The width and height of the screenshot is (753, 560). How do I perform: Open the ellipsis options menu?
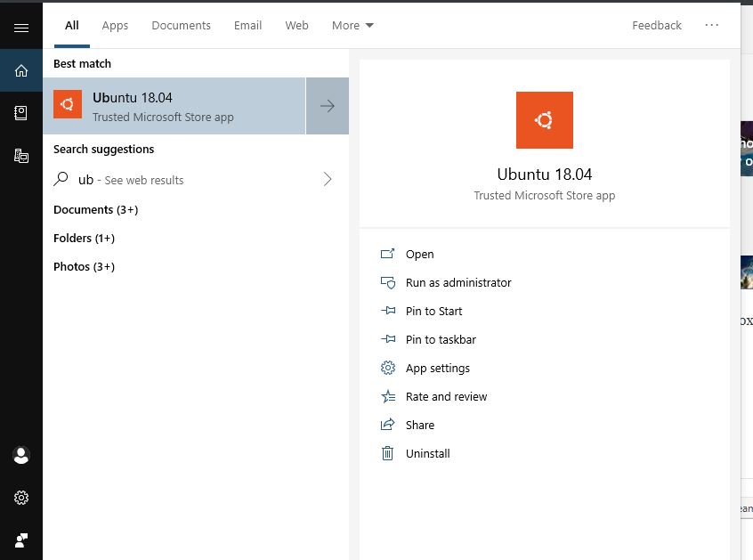(x=712, y=25)
